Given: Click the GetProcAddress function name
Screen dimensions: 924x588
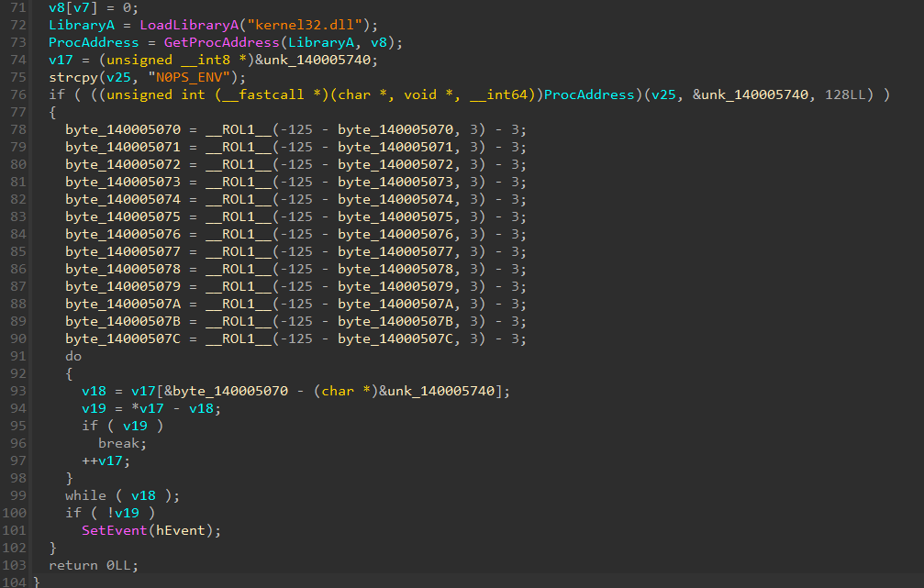Looking at the screenshot, I should click(221, 42).
